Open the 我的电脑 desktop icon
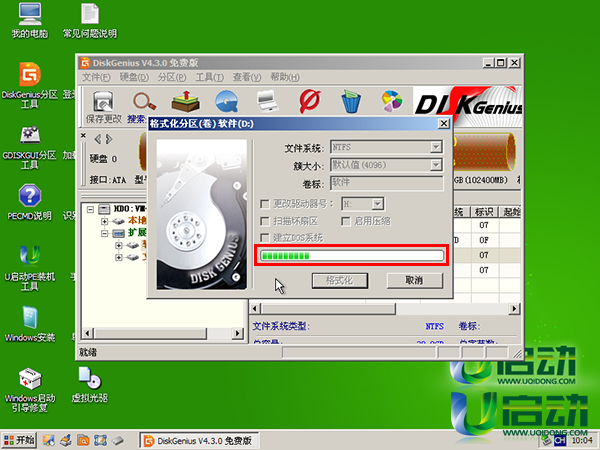Viewport: 600px width, 450px height. coord(30,20)
